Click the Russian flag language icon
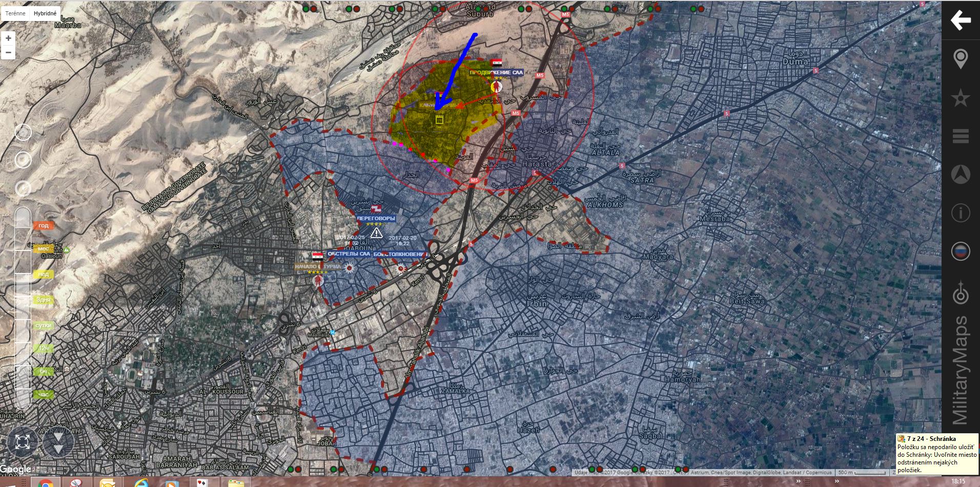 click(x=961, y=251)
